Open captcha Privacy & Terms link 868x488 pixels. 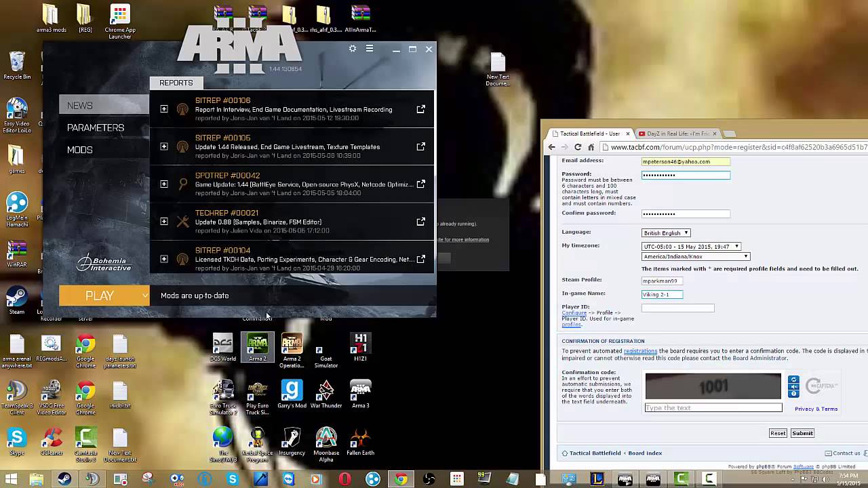(x=816, y=409)
